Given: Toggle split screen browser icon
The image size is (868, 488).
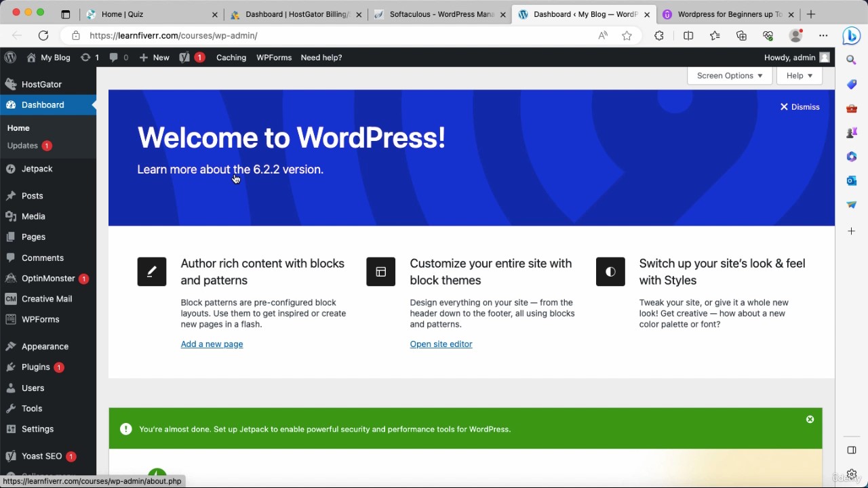Looking at the screenshot, I should 688,35.
